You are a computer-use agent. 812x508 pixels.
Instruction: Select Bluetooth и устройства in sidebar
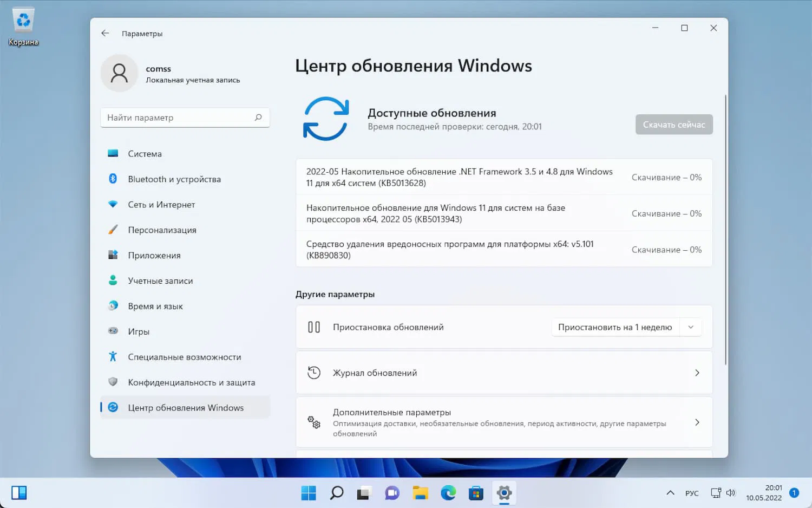[174, 179]
